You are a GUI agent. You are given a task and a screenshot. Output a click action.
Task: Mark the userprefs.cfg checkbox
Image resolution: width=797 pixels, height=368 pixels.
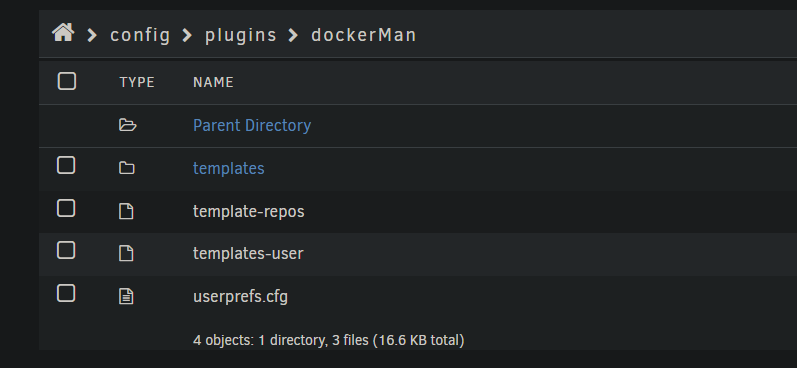pyautogui.click(x=66, y=293)
